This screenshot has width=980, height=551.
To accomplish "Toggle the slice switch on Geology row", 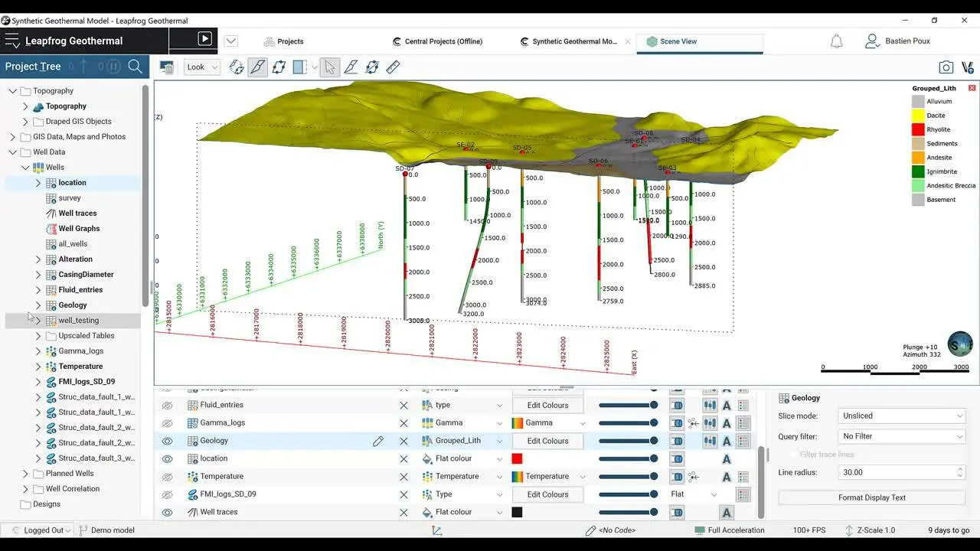I will pos(677,441).
